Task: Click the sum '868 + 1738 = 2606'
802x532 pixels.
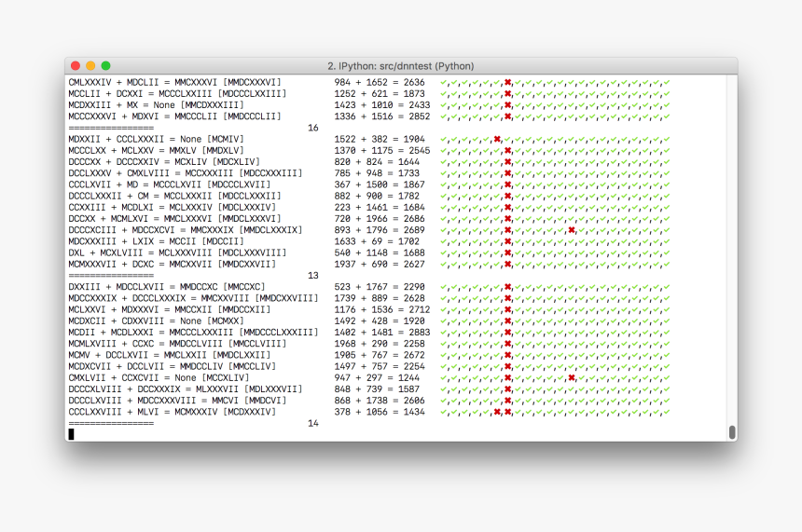Action: 380,400
